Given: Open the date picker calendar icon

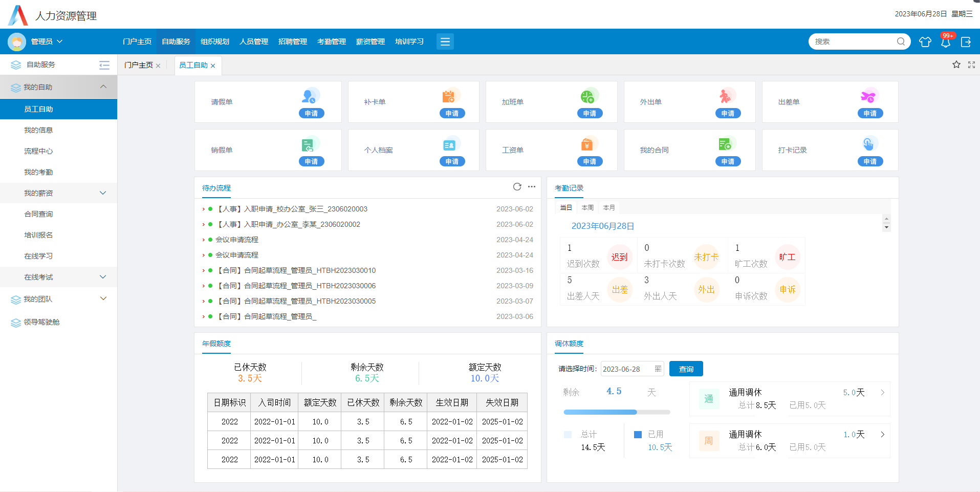Looking at the screenshot, I should pos(658,369).
